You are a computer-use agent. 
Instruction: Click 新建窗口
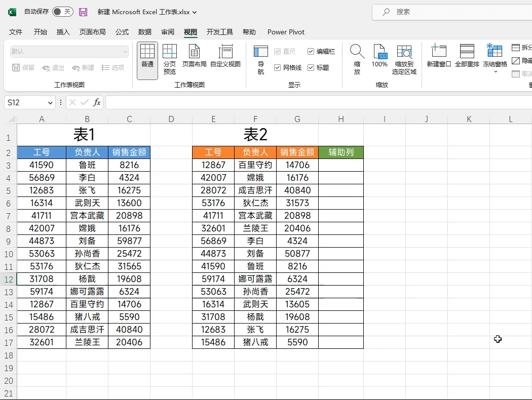point(439,56)
